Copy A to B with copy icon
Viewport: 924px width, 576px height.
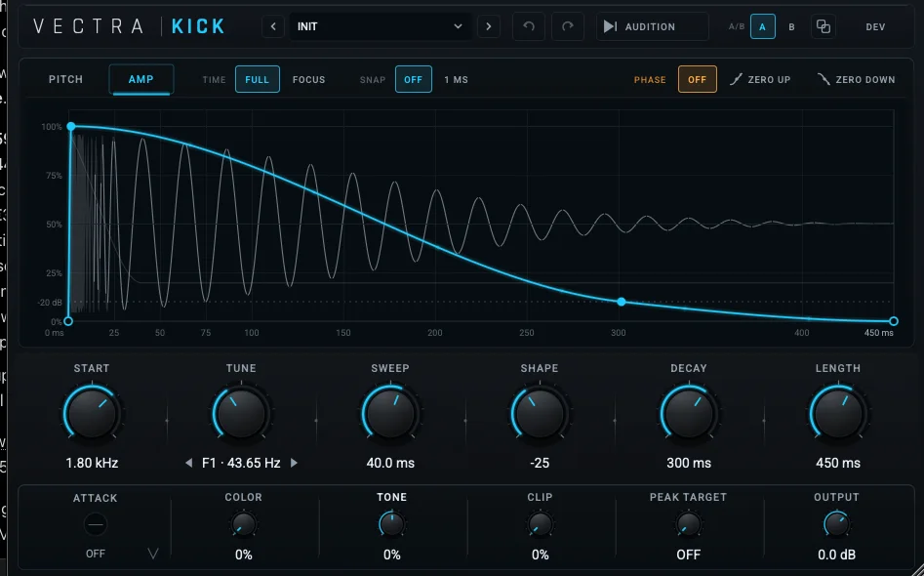824,26
